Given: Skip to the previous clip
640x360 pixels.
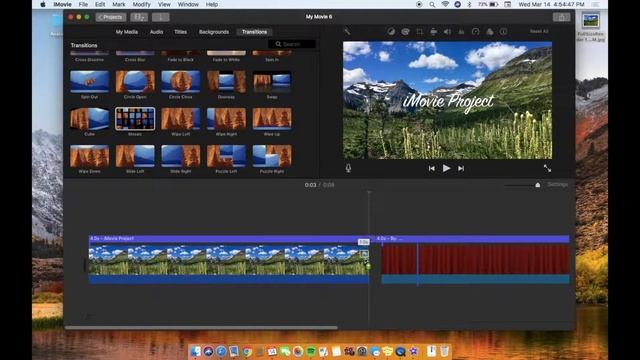Looking at the screenshot, I should 431,168.
